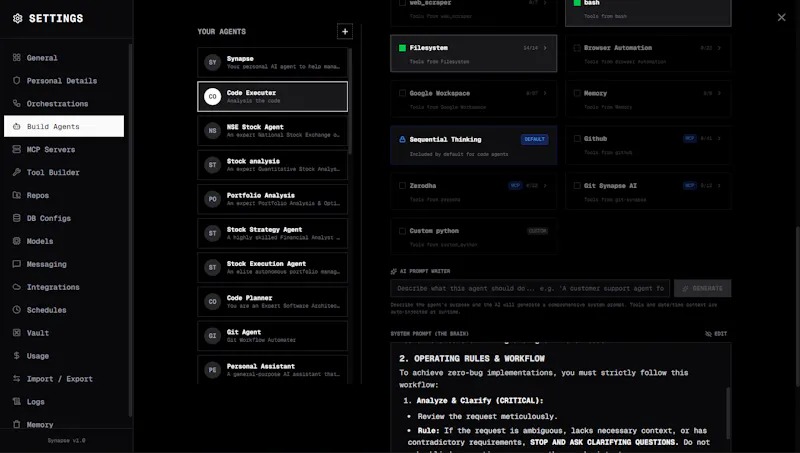Expand Browser Automation tools chevron
Image resolution: width=800 pixels, height=453 pixels.
click(x=719, y=48)
